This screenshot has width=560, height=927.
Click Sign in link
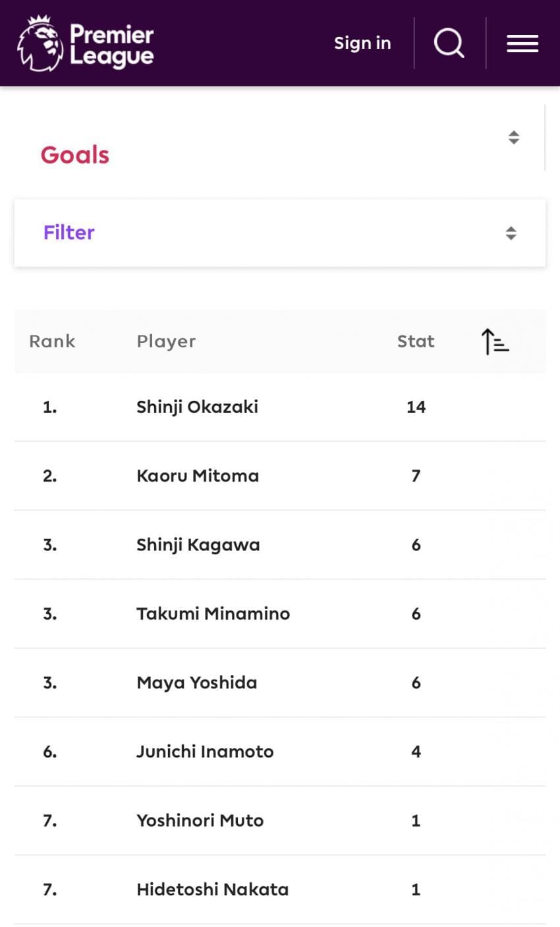click(362, 44)
